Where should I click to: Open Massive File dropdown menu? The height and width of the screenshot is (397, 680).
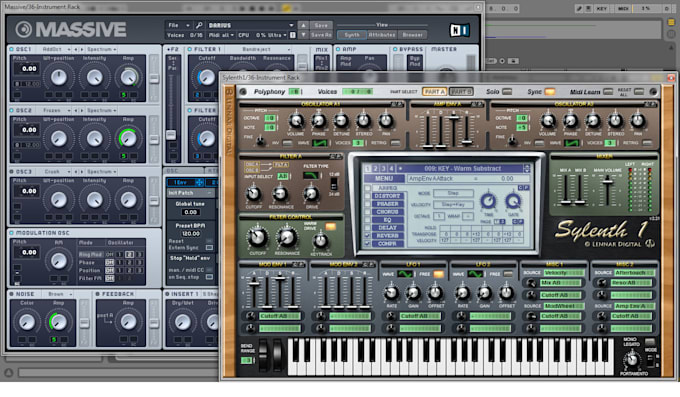pos(179,25)
